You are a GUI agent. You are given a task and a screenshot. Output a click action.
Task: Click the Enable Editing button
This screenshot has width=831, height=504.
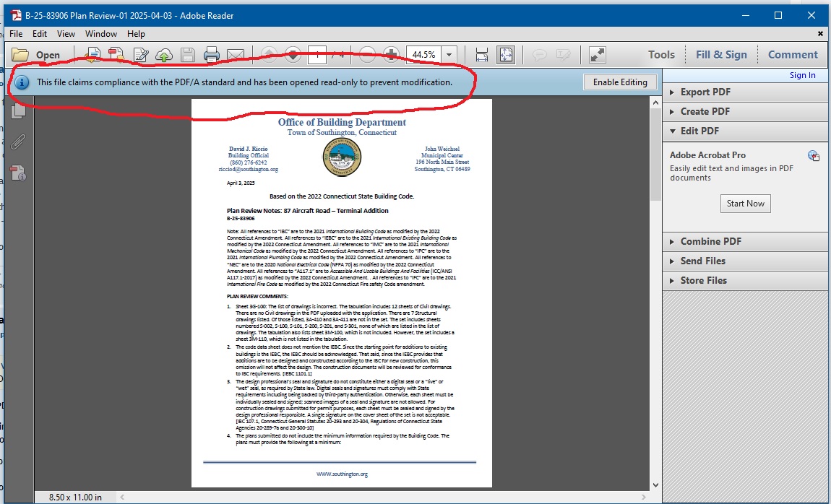(x=619, y=82)
